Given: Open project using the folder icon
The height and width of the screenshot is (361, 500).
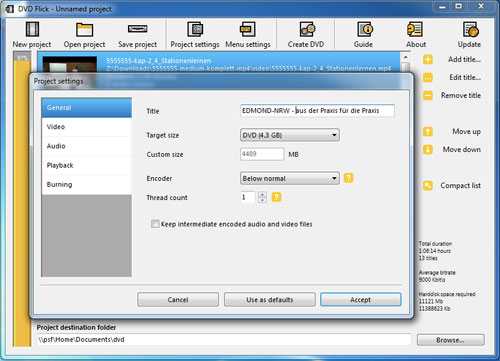Looking at the screenshot, I should click(x=84, y=29).
